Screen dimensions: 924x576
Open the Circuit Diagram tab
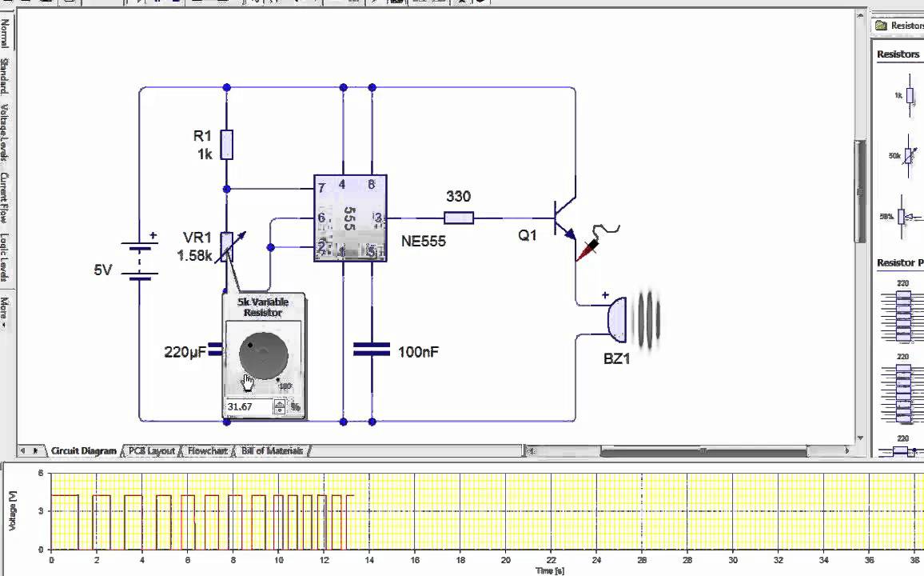pyautogui.click(x=83, y=451)
